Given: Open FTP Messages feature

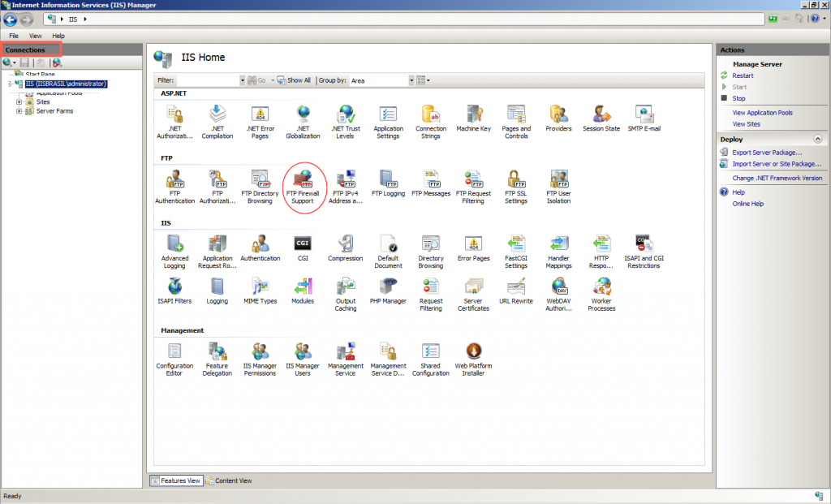Looking at the screenshot, I should click(431, 184).
